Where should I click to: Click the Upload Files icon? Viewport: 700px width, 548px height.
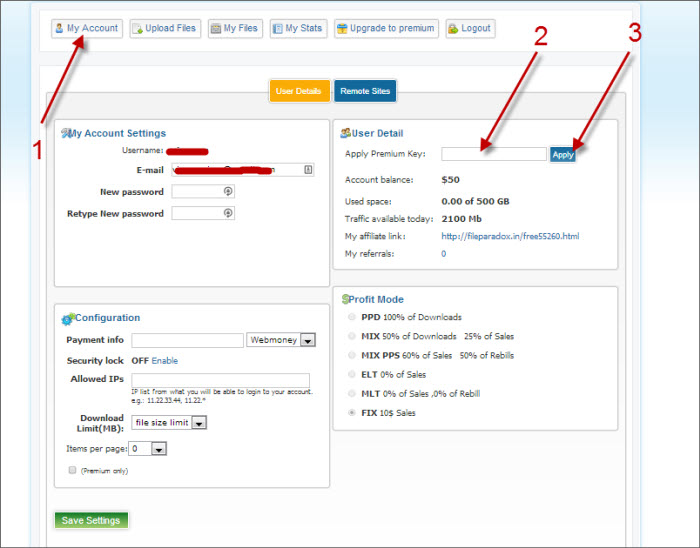click(x=137, y=28)
